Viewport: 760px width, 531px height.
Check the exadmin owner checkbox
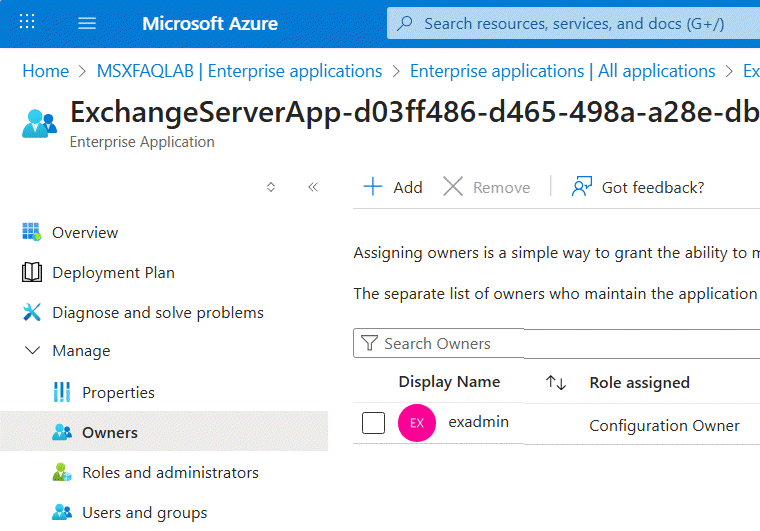click(x=373, y=422)
